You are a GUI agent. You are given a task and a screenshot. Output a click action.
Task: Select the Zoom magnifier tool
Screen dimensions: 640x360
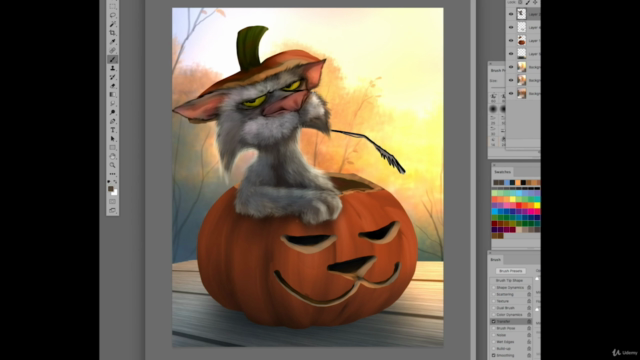(113, 165)
